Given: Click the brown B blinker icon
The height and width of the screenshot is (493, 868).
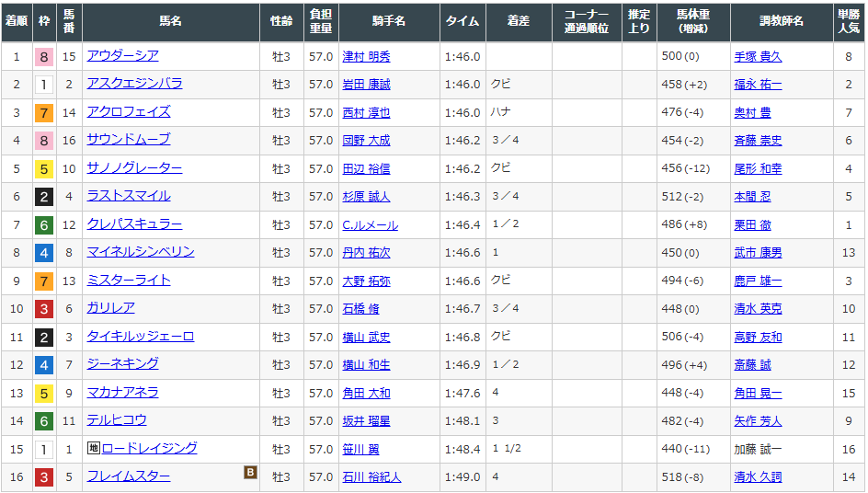Looking at the screenshot, I should pyautogui.click(x=249, y=472).
